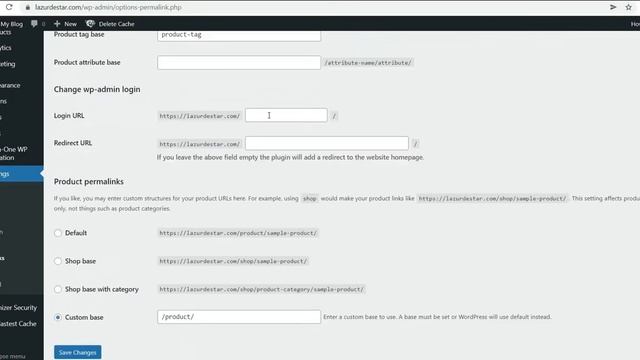
Task: Click into the Redirect URL field
Action: 327,143
